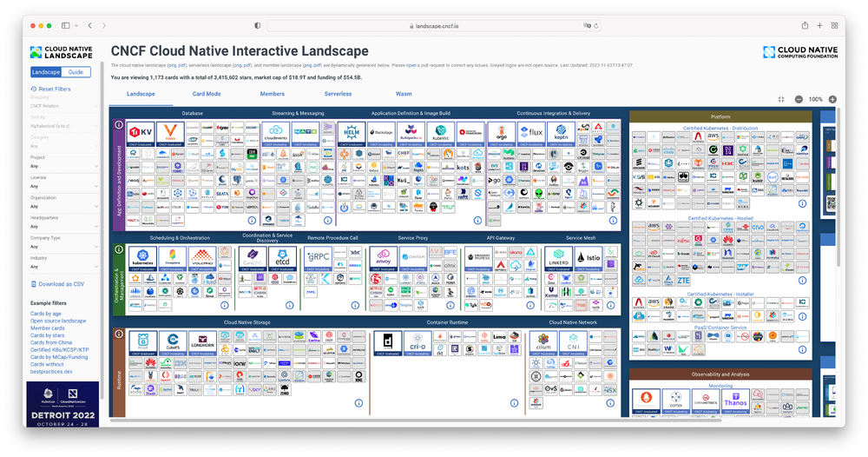
Task: Click the Safari address bar
Action: coord(434,26)
